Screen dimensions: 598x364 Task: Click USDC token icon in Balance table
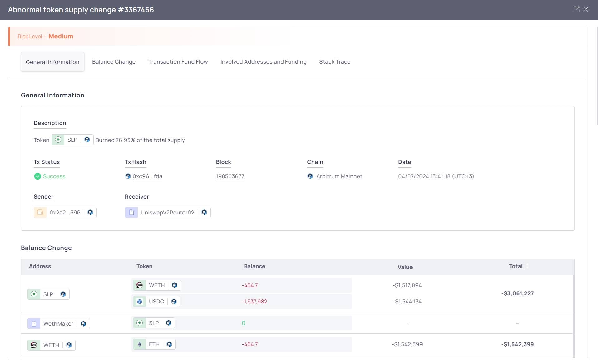140,301
